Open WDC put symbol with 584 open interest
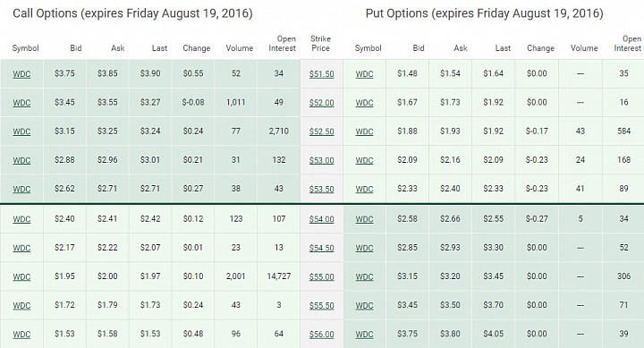Image resolution: width=644 pixels, height=348 pixels. [x=364, y=132]
